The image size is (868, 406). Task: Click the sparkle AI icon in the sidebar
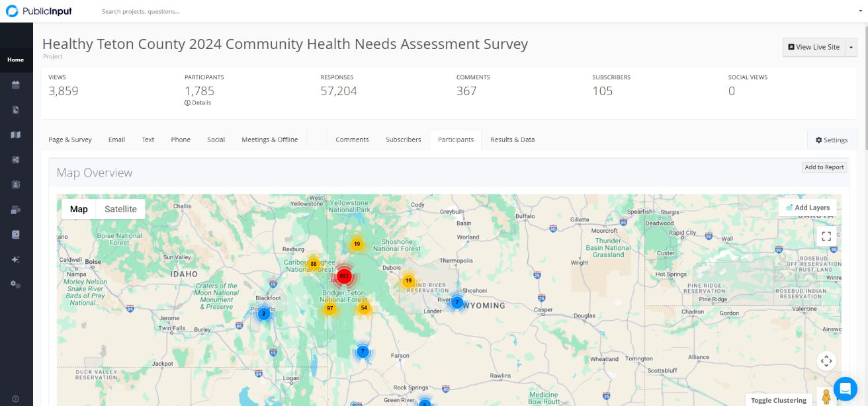pyautogui.click(x=16, y=260)
